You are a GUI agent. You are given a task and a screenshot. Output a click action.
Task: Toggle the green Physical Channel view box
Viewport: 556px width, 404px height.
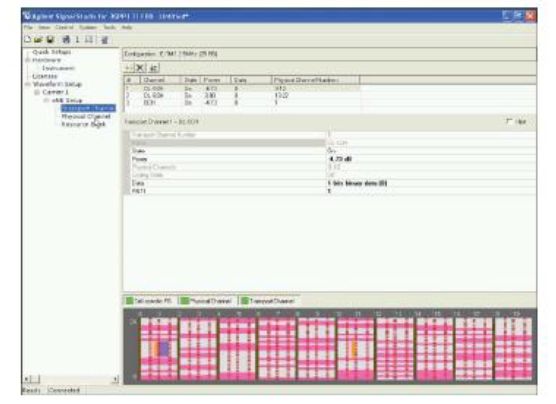click(184, 301)
